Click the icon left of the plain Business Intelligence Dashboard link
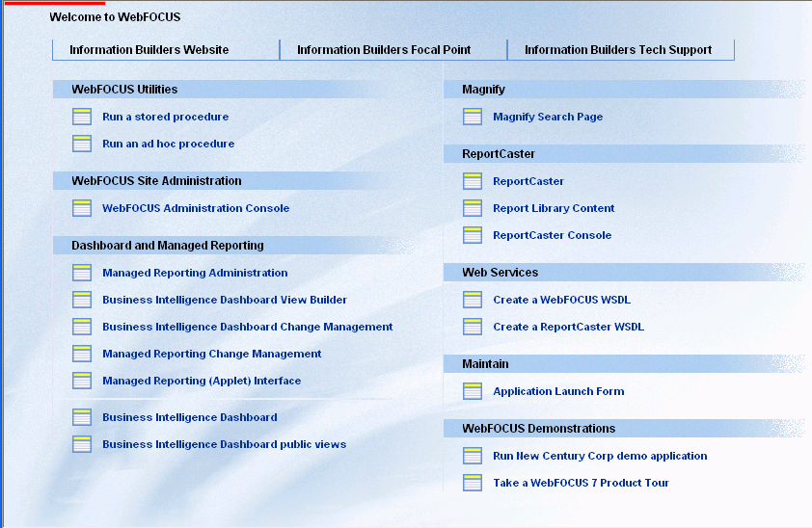812x528 pixels. click(82, 417)
